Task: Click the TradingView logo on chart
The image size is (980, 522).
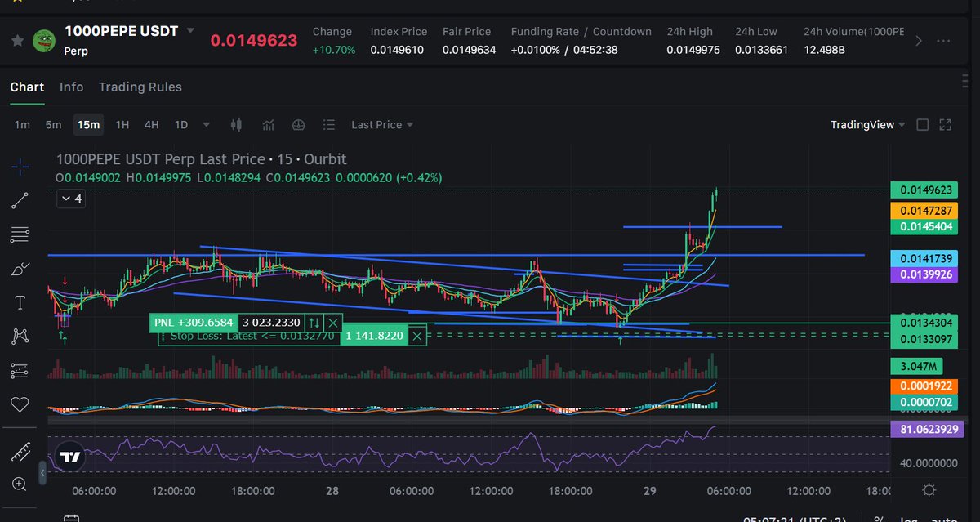Action: coord(71,457)
